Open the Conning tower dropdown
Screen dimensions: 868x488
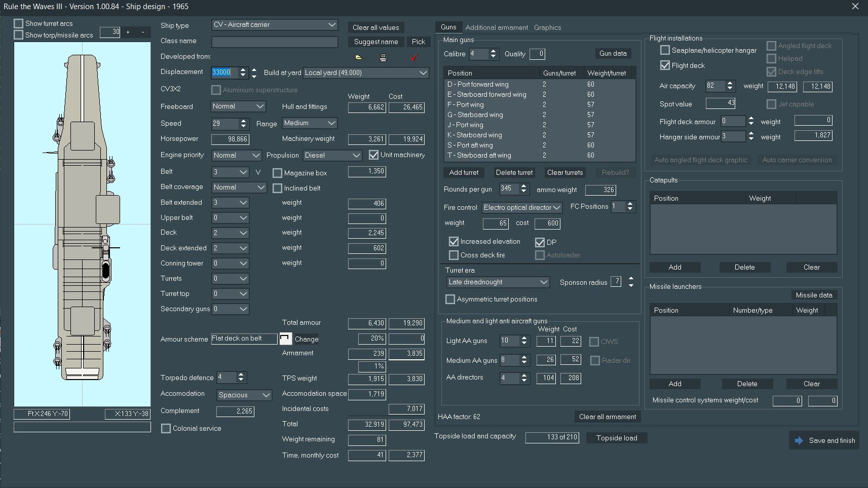pyautogui.click(x=230, y=264)
